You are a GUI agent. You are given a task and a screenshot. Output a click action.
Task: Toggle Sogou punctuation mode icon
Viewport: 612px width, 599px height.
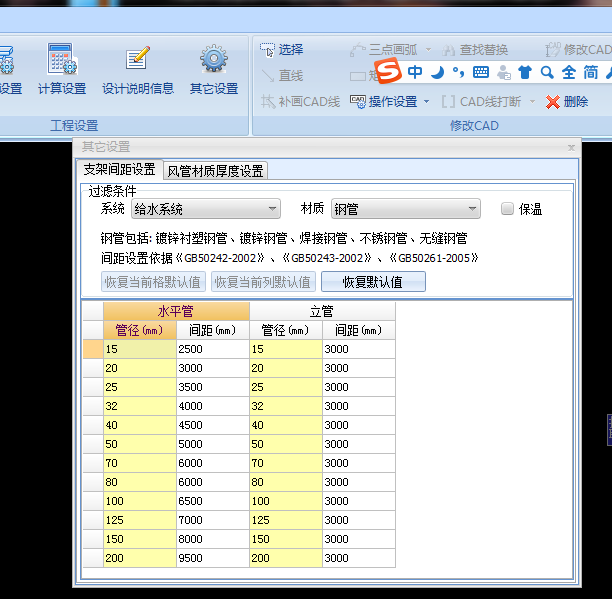point(458,72)
